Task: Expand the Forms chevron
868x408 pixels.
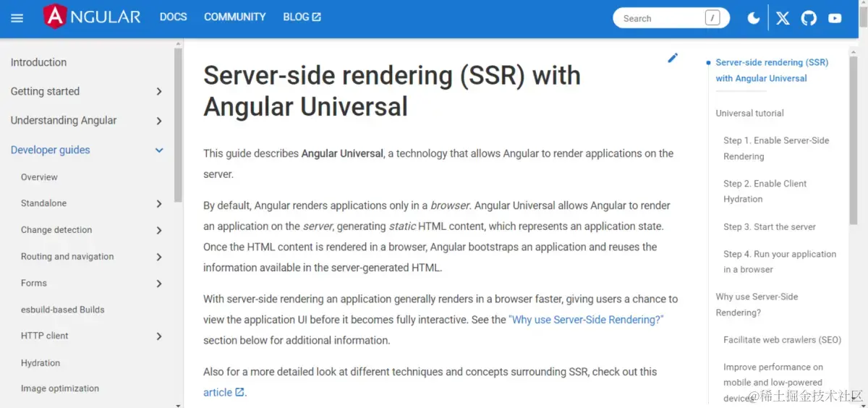Action: pyautogui.click(x=159, y=284)
